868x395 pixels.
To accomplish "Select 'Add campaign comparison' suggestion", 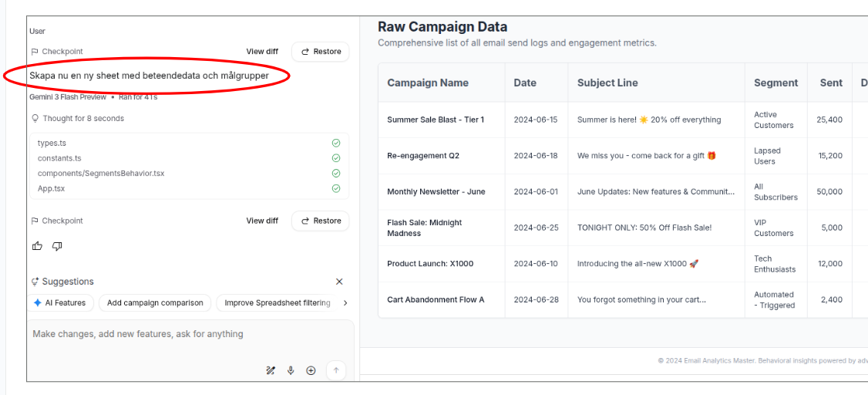I will point(155,303).
